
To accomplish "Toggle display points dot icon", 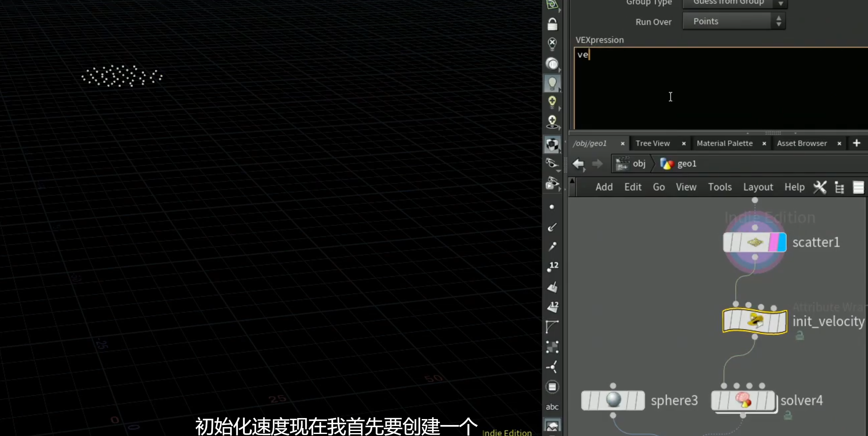I will [552, 207].
